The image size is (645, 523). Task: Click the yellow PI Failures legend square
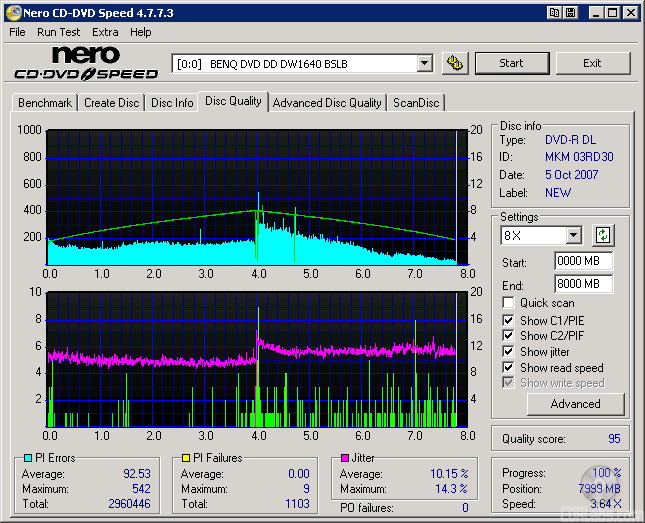pos(186,458)
